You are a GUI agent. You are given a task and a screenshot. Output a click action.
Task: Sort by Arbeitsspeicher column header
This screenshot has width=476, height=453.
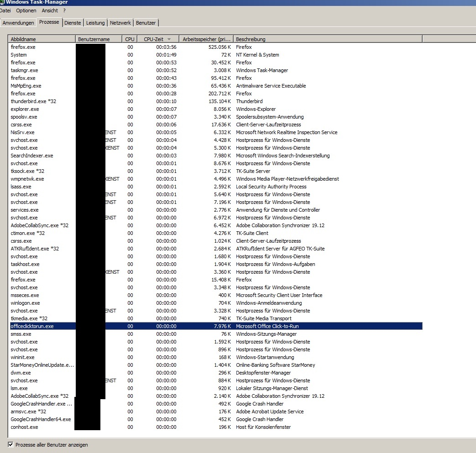[206, 39]
